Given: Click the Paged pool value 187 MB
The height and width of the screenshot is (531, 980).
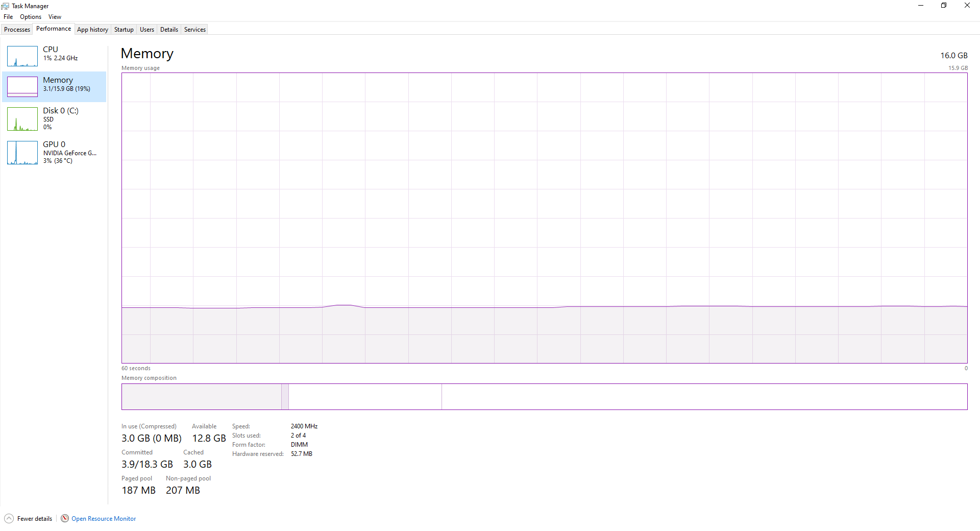Looking at the screenshot, I should pos(138,490).
